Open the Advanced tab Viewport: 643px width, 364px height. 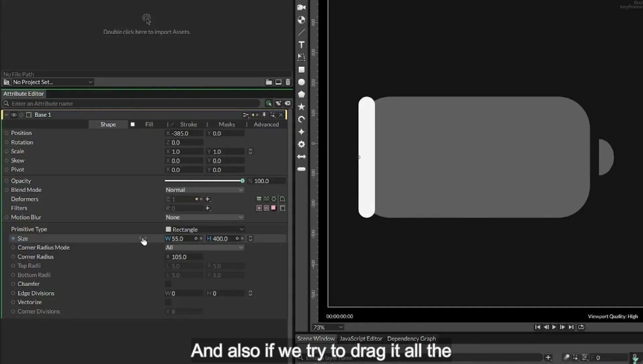click(266, 124)
